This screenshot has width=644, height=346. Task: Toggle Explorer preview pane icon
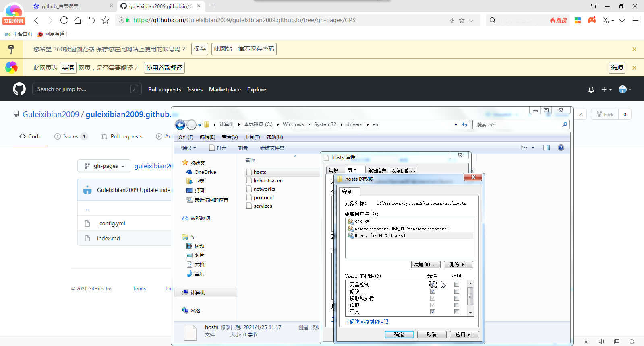point(547,148)
